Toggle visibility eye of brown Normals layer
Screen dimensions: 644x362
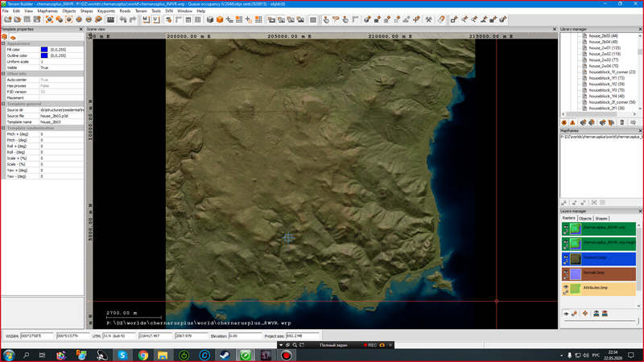pos(566,274)
